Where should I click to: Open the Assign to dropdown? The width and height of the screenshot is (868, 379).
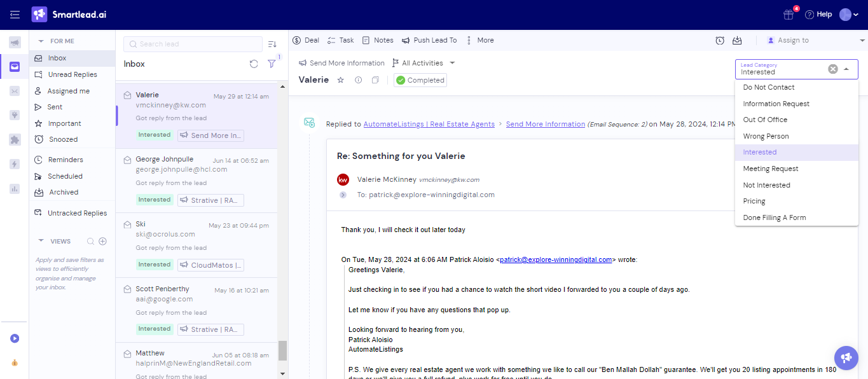point(816,40)
